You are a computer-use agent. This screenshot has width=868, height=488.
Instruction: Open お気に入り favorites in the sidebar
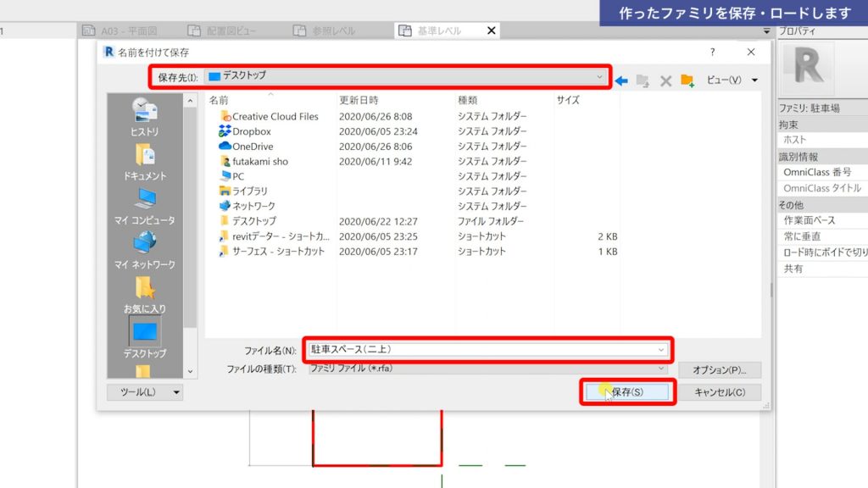click(x=144, y=294)
